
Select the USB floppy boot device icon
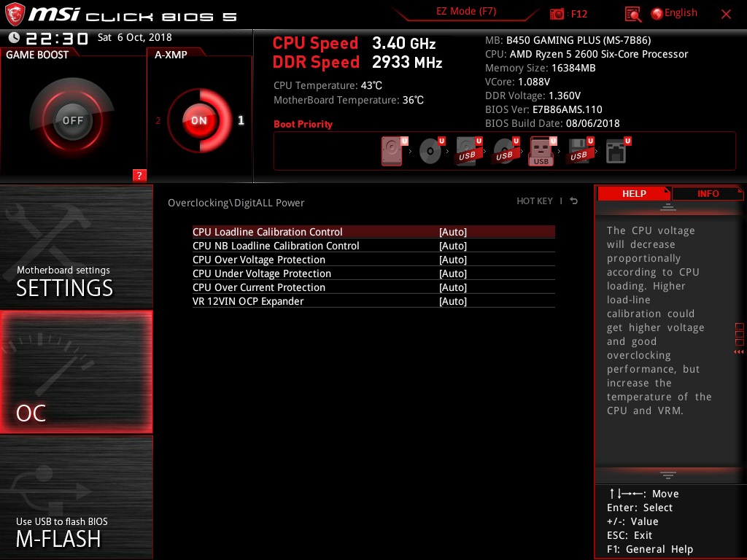coord(580,151)
